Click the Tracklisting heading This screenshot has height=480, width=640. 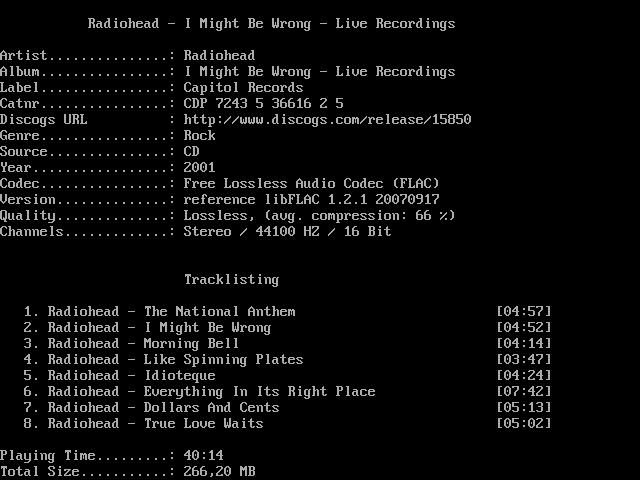[x=231, y=280]
